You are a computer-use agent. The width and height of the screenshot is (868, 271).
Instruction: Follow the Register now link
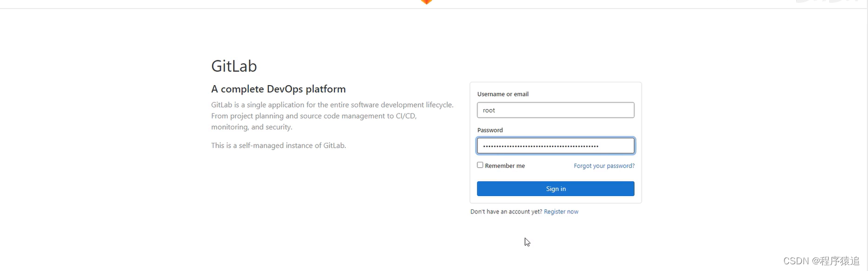[x=561, y=212]
